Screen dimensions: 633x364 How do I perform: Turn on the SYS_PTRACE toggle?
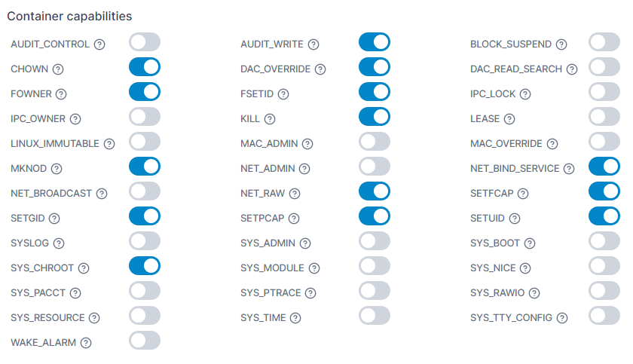click(x=374, y=291)
